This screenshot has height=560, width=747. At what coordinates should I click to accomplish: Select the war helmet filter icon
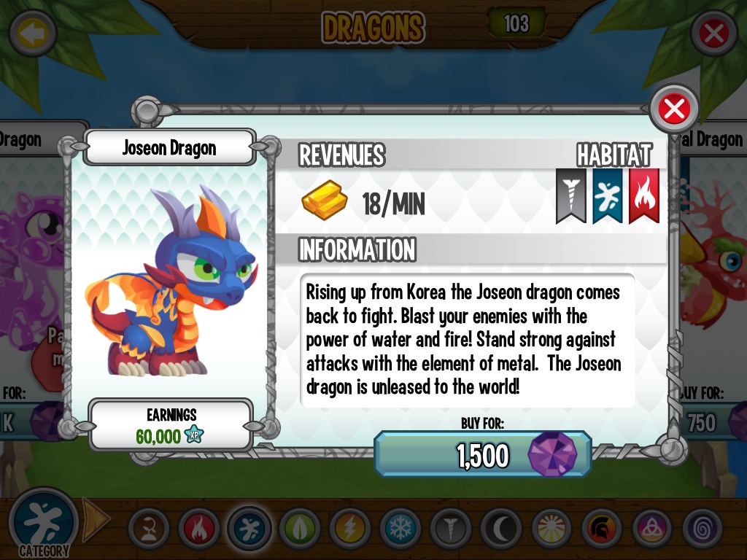(602, 529)
